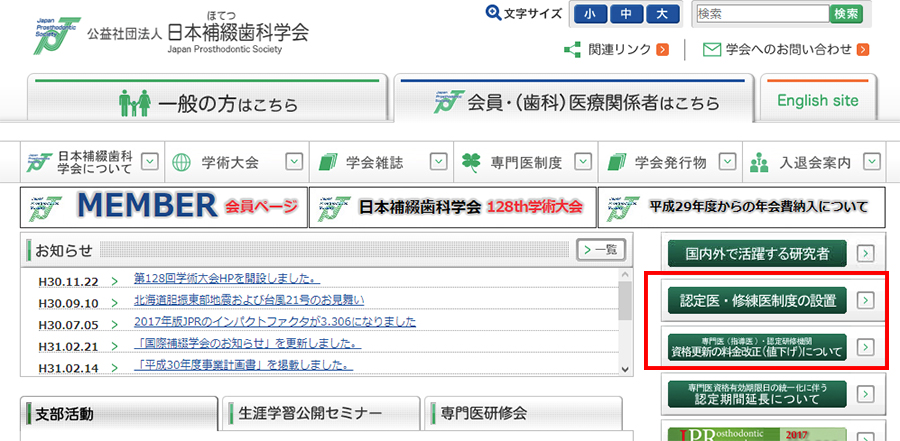
Task: Click orange arrow next to 関連リンク
Action: click(x=662, y=49)
